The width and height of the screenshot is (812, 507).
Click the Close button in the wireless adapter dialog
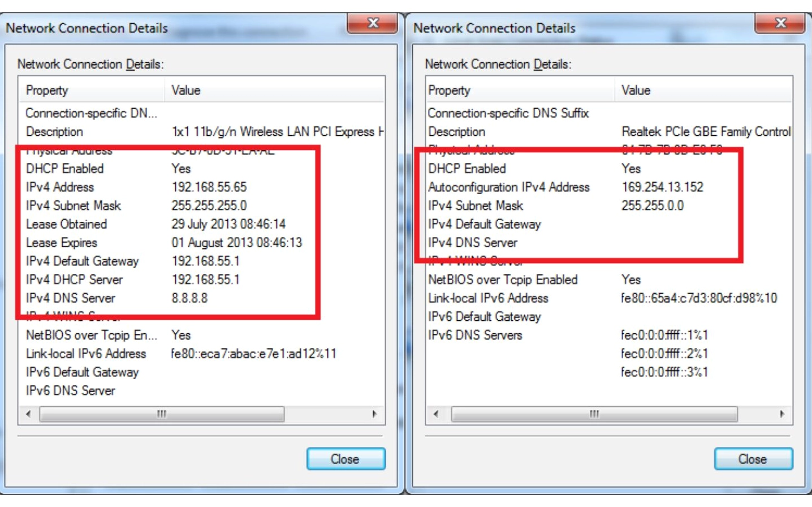tap(345, 459)
